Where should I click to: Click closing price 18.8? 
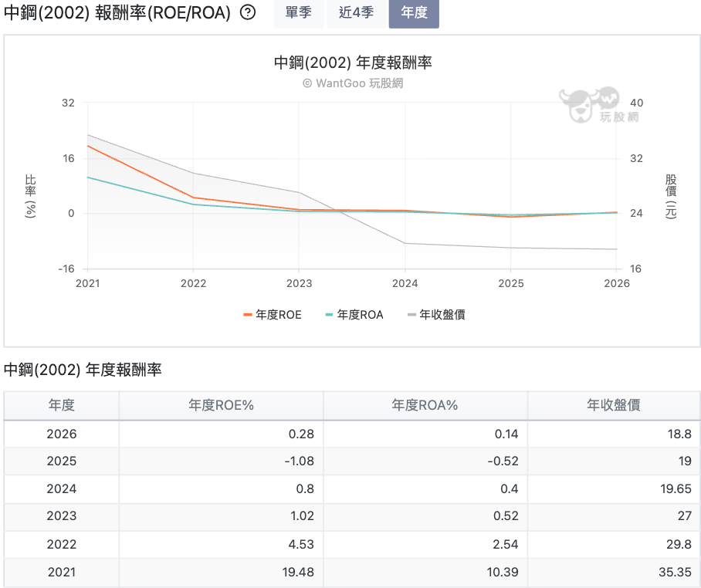pos(679,434)
